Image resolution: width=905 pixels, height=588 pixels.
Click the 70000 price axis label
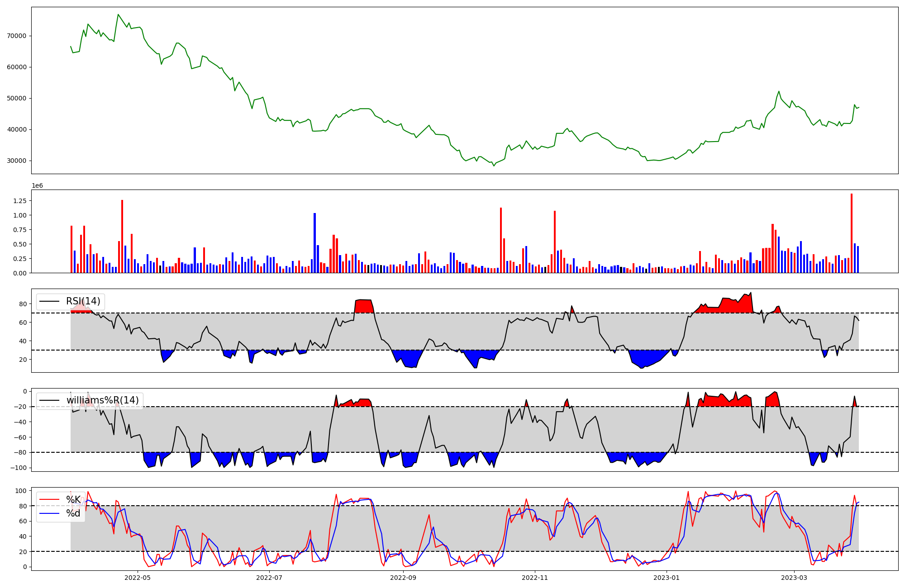coord(17,36)
